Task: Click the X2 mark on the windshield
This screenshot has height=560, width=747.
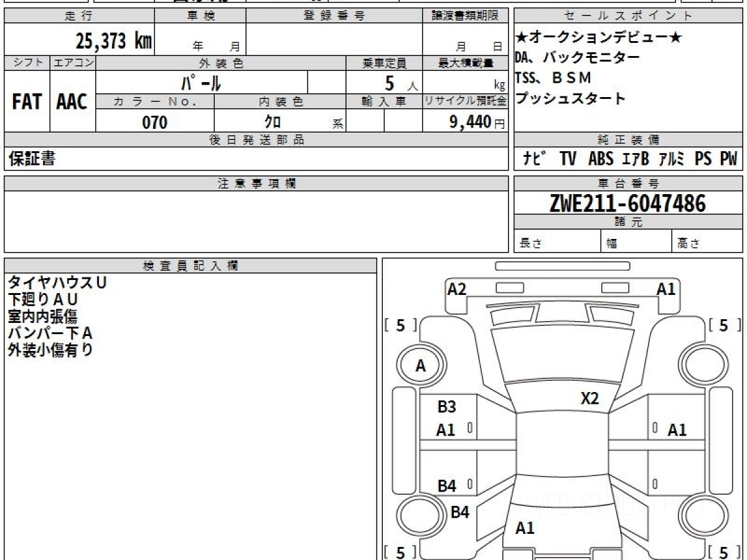Action: (x=590, y=399)
